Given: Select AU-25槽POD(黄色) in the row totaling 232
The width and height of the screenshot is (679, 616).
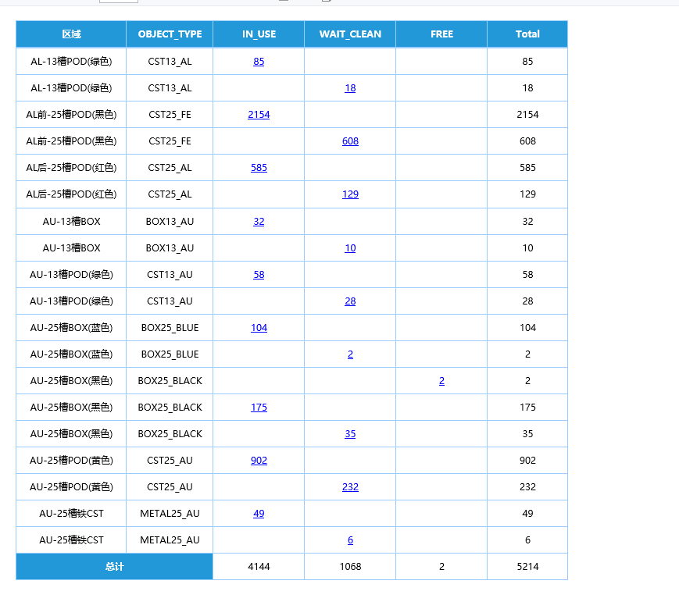Looking at the screenshot, I should point(71,487).
